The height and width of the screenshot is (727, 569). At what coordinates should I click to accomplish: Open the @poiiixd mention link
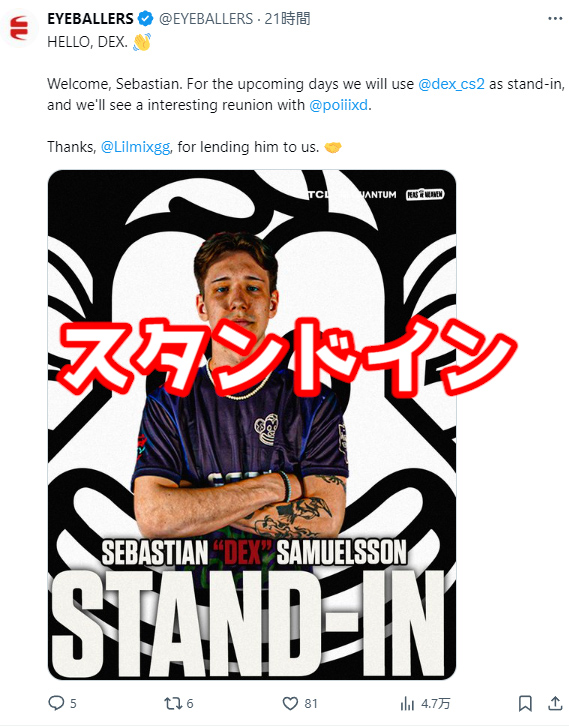tap(339, 105)
